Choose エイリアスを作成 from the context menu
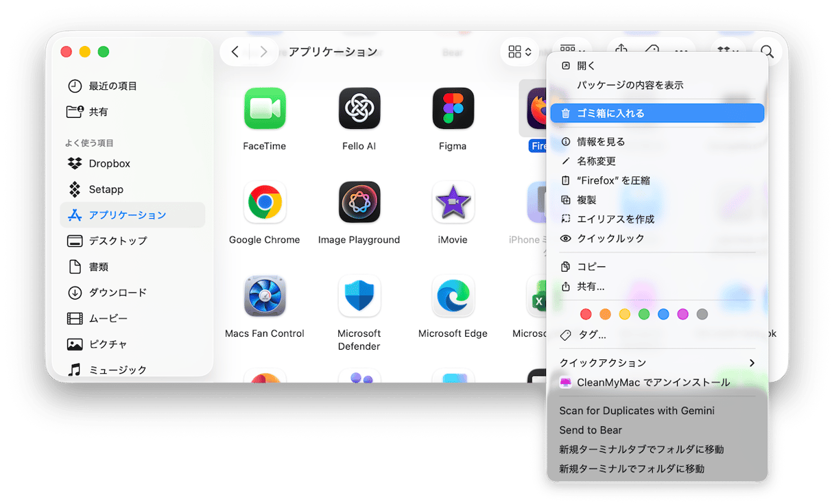The height and width of the screenshot is (504, 834). tap(657, 219)
